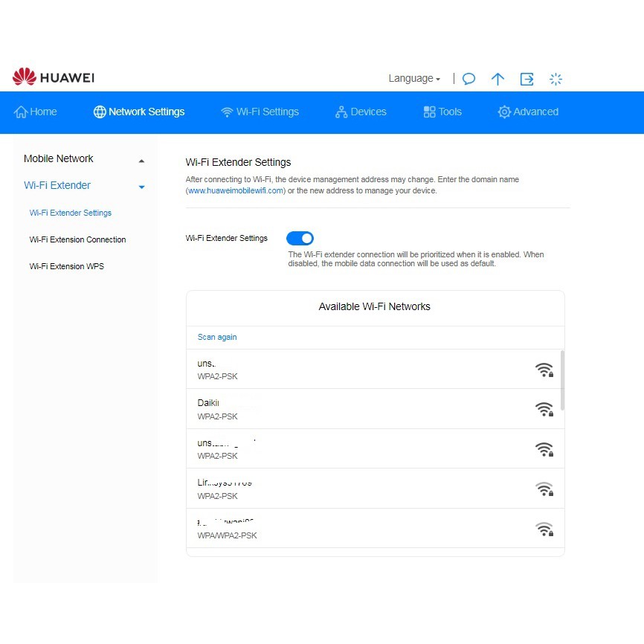This screenshot has height=644, width=644.
Task: Open the messages speech bubble icon
Action: pos(468,79)
